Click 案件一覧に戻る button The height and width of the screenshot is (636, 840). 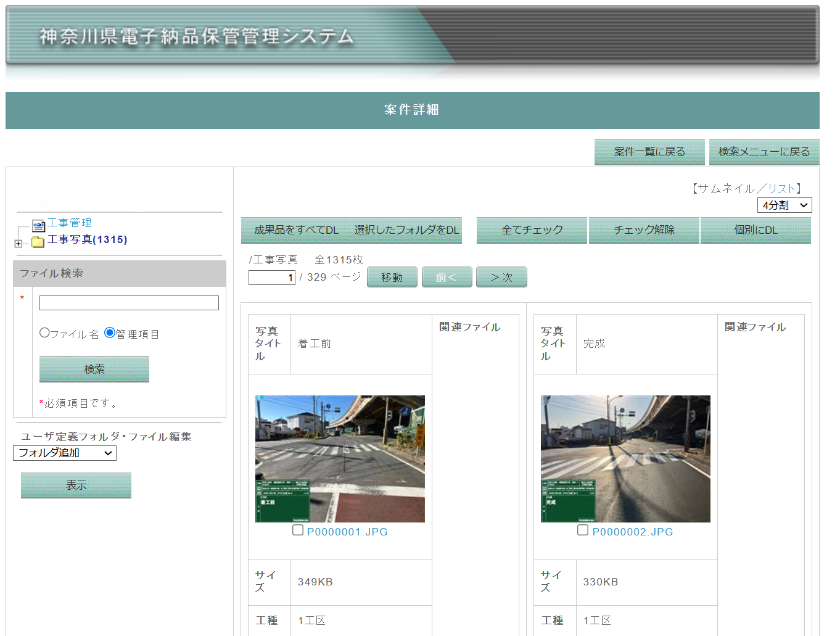click(649, 152)
